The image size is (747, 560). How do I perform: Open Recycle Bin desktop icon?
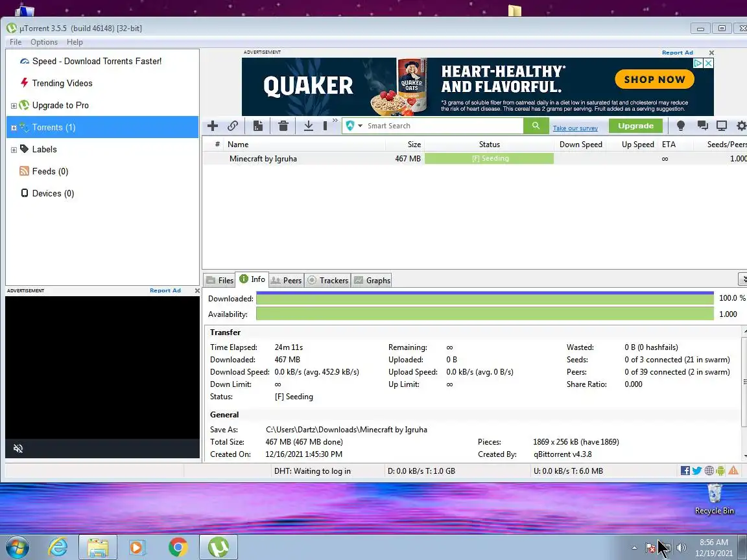(x=714, y=499)
